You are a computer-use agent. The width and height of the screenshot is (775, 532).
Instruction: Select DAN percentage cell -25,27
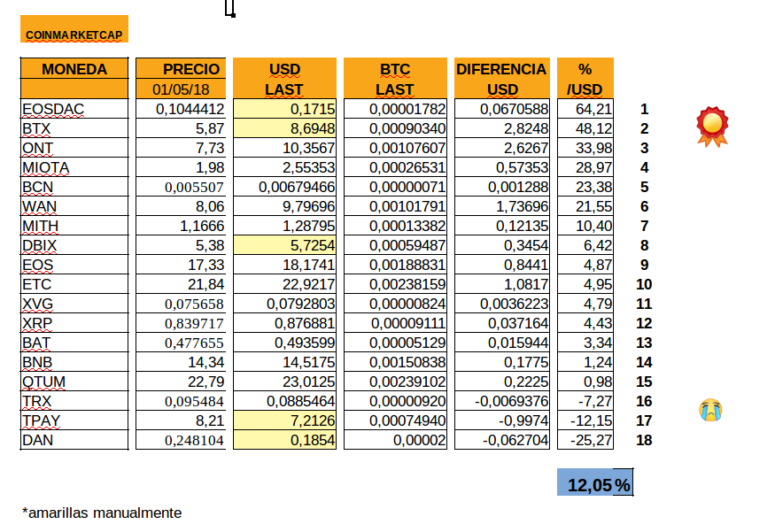pos(585,440)
